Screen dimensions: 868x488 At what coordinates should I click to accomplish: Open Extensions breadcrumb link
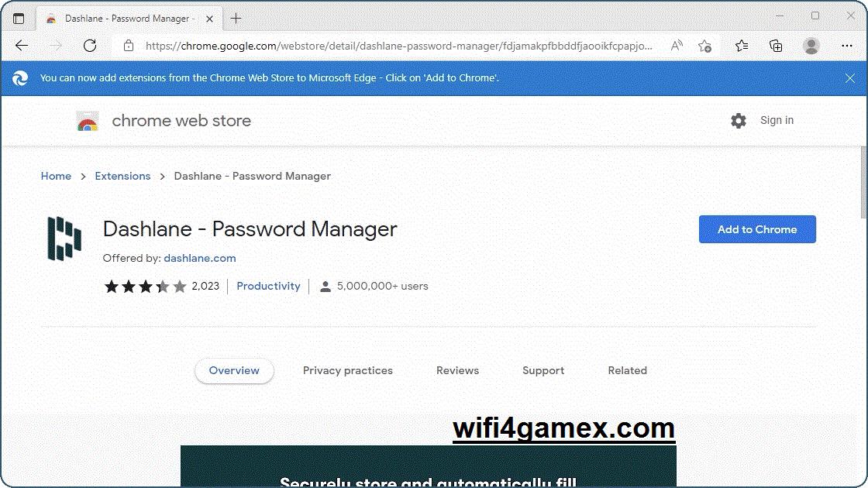tap(122, 176)
